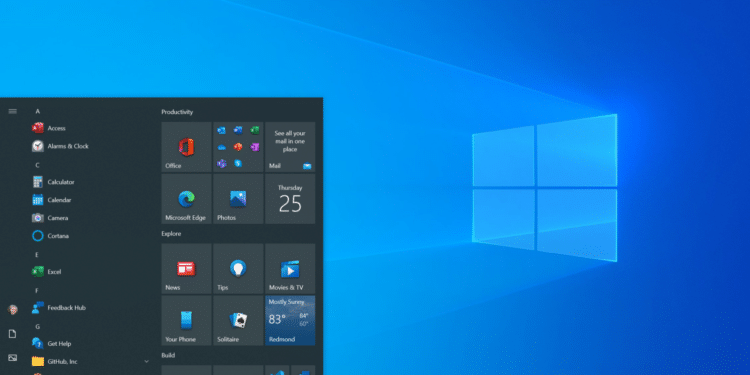
Task: Open Documents from the Start sidebar
Action: coord(12,334)
